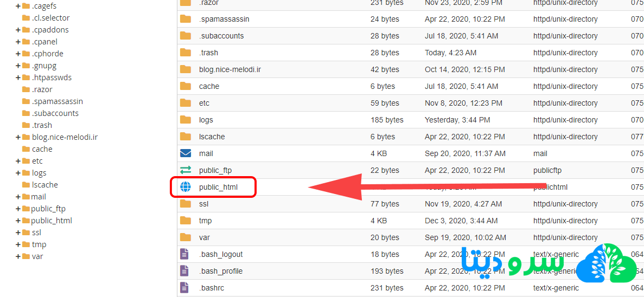The image size is (644, 297).
Task: Click the ssl folder icon in file list
Action: (x=186, y=204)
